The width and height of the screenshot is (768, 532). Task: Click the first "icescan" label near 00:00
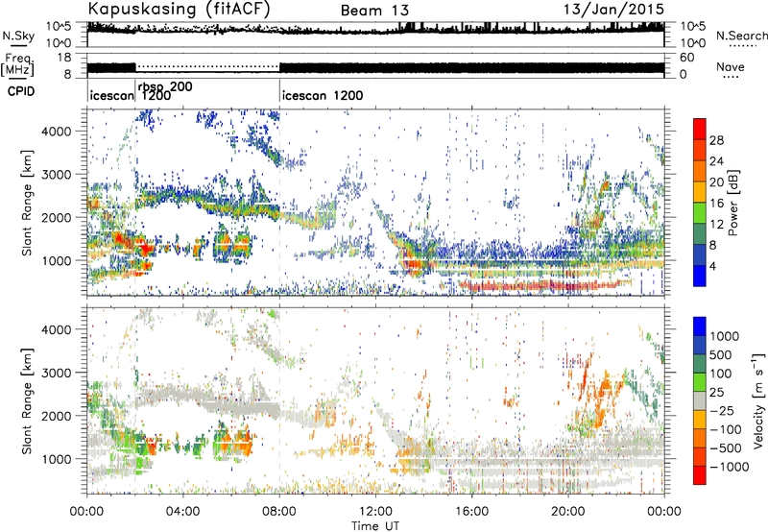point(111,95)
